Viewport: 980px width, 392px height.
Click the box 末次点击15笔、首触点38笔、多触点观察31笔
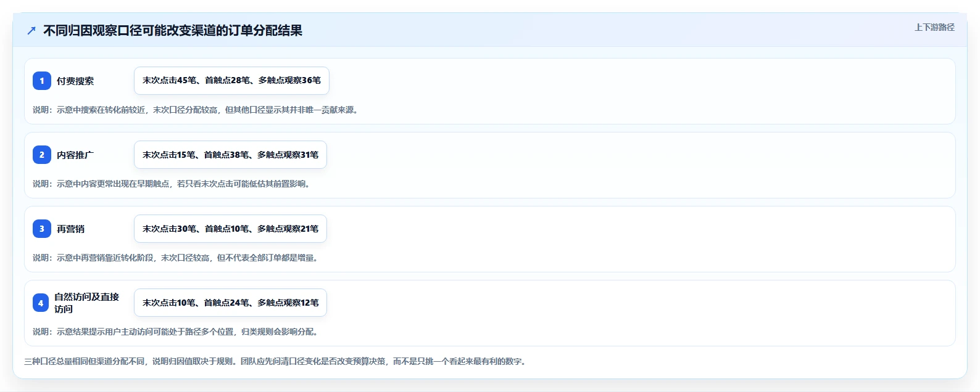[230, 155]
